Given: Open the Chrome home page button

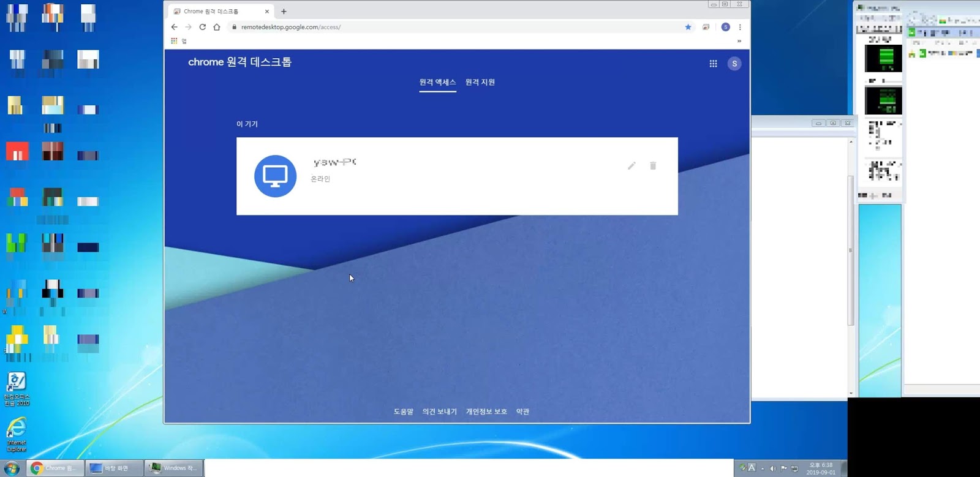Looking at the screenshot, I should [217, 27].
